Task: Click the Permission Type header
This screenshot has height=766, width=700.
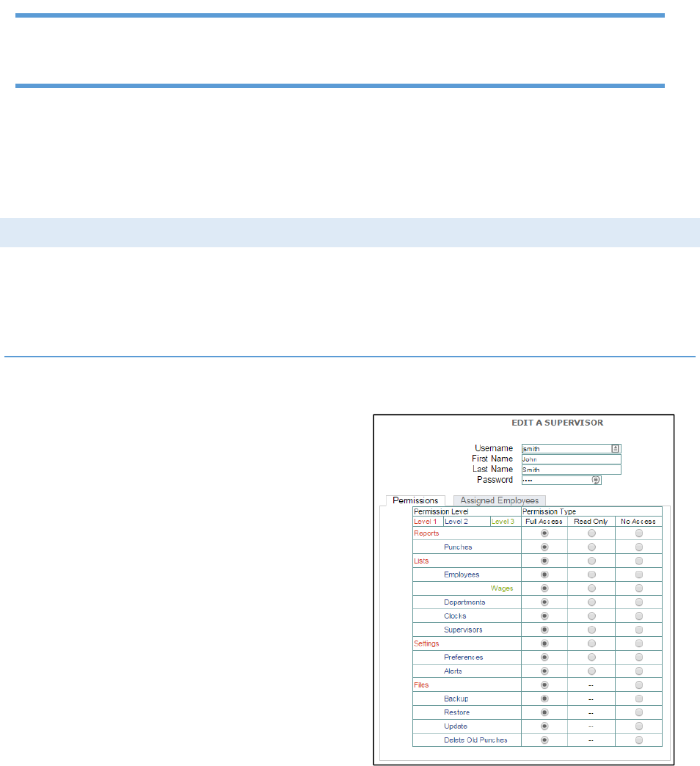Action: point(549,511)
